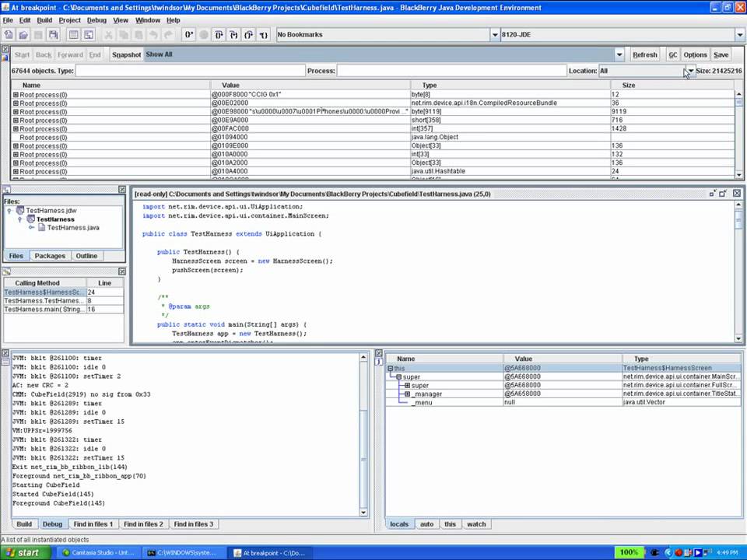This screenshot has width=747, height=560.
Task: Toggle Show All in the debugger bar
Action: 158,54
